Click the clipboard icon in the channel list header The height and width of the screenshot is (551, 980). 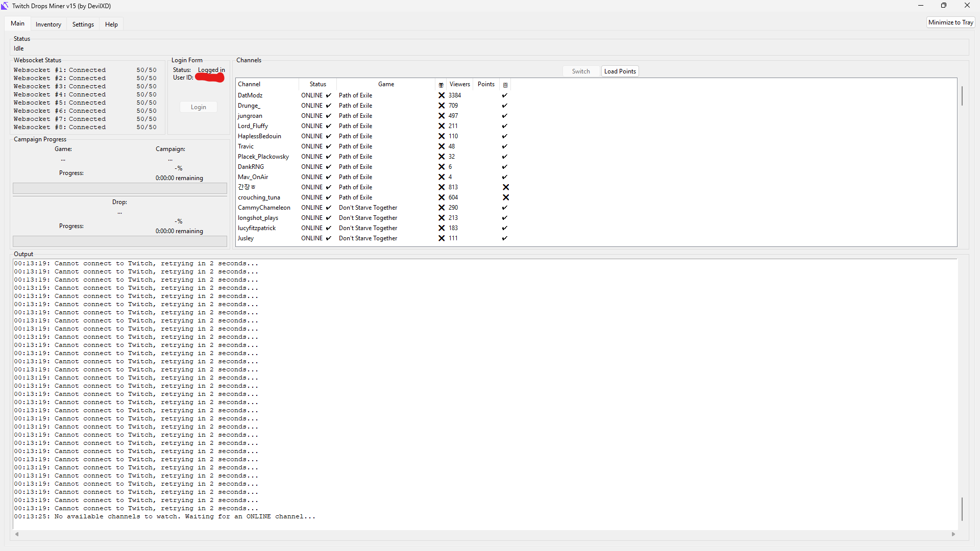[505, 84]
